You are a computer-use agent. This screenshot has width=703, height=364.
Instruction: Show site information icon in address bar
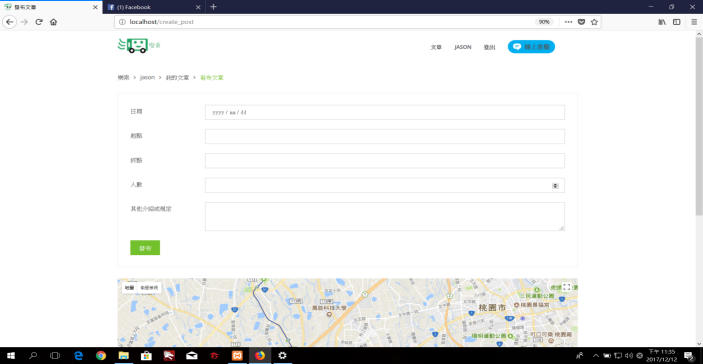122,22
